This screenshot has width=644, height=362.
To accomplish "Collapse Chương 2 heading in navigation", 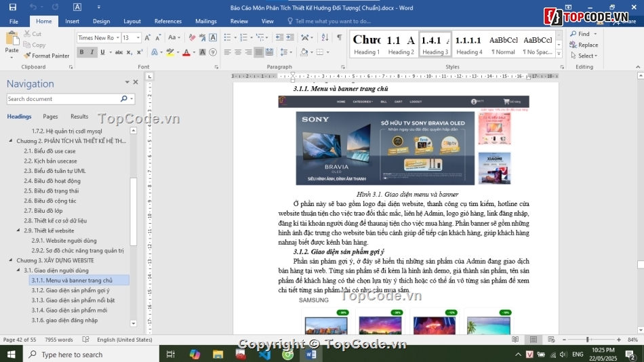I will (x=11, y=140).
